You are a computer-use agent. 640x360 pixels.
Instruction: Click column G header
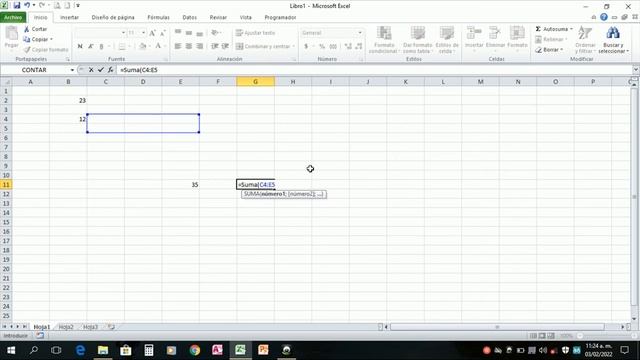pyautogui.click(x=256, y=82)
